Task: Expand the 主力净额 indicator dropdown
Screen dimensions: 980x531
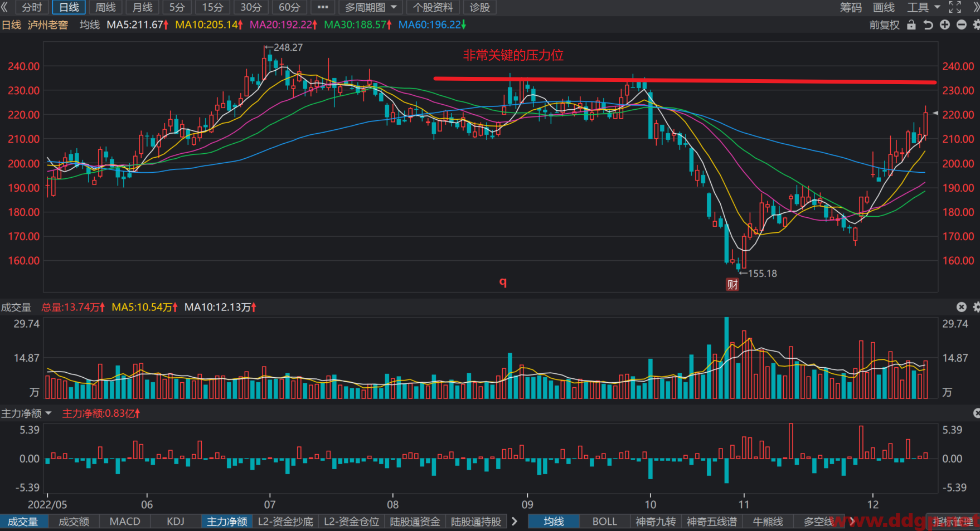Action: coord(26,413)
